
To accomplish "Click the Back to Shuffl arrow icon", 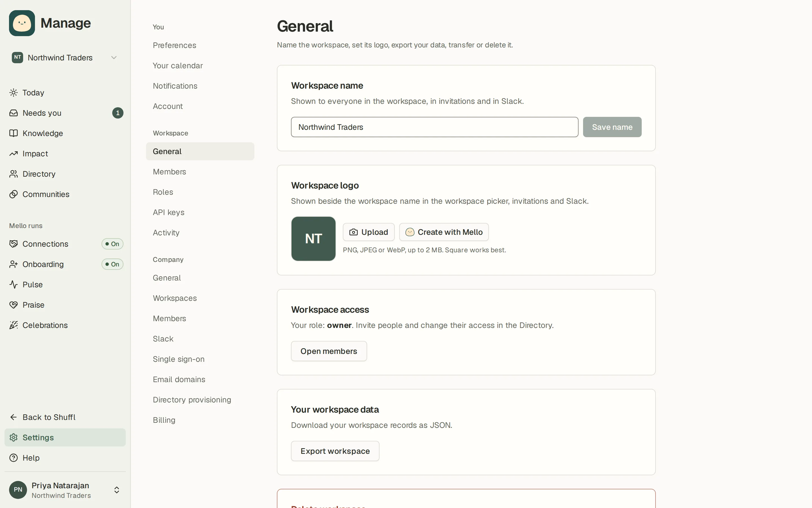I will click(14, 417).
